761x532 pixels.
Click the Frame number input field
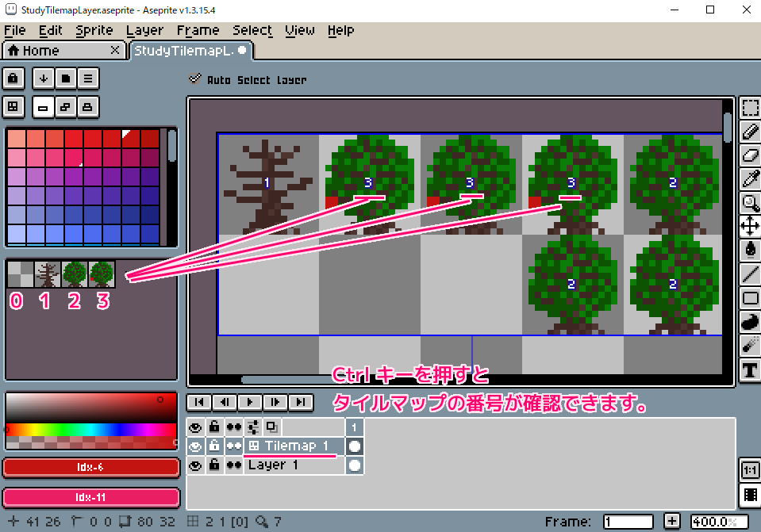[628, 522]
